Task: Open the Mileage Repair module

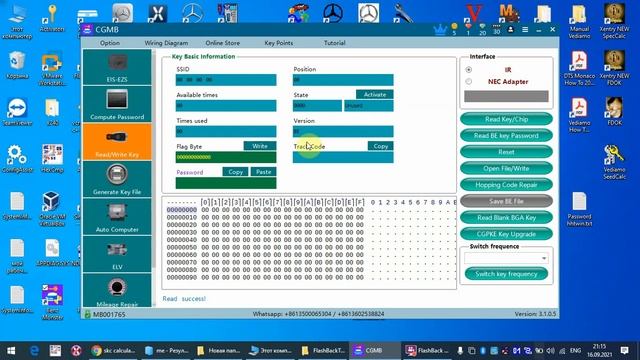Action: pos(117,291)
